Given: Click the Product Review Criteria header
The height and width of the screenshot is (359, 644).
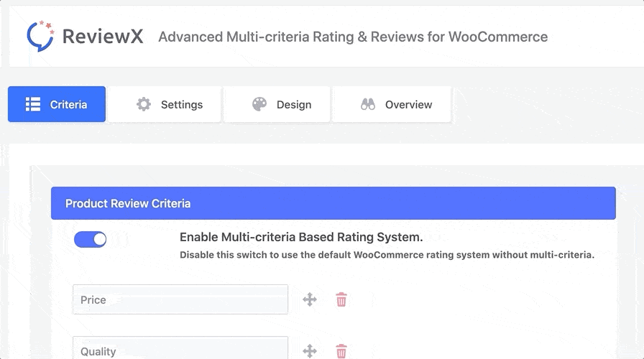Looking at the screenshot, I should click(x=333, y=203).
